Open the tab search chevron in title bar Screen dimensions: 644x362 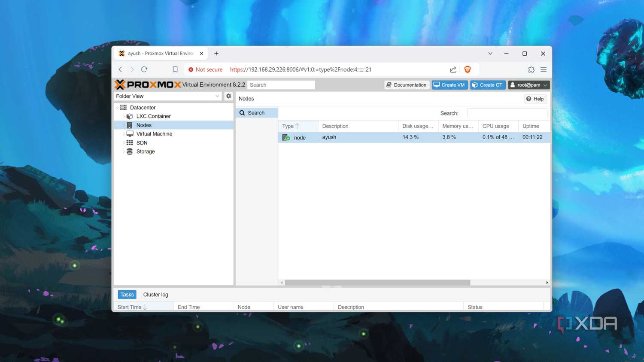coord(490,54)
